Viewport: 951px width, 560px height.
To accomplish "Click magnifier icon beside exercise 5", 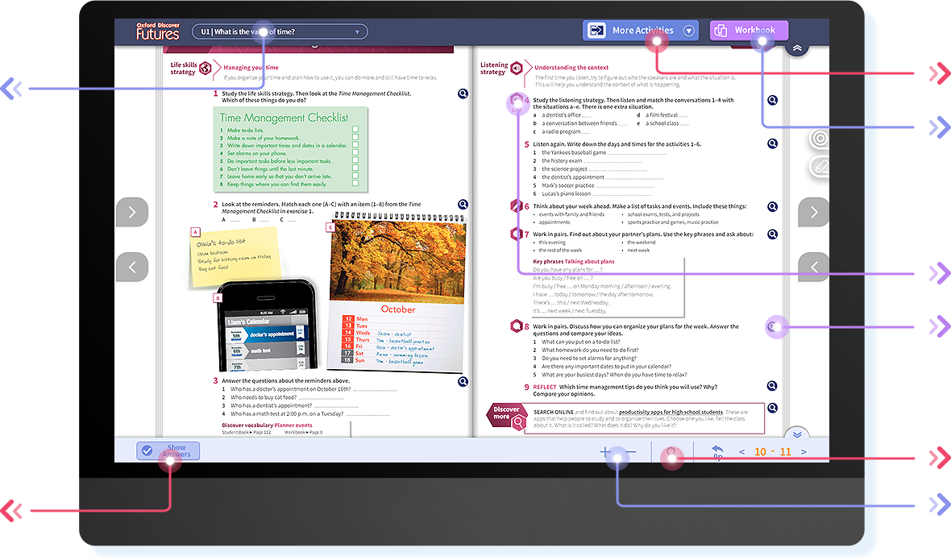I will (772, 143).
